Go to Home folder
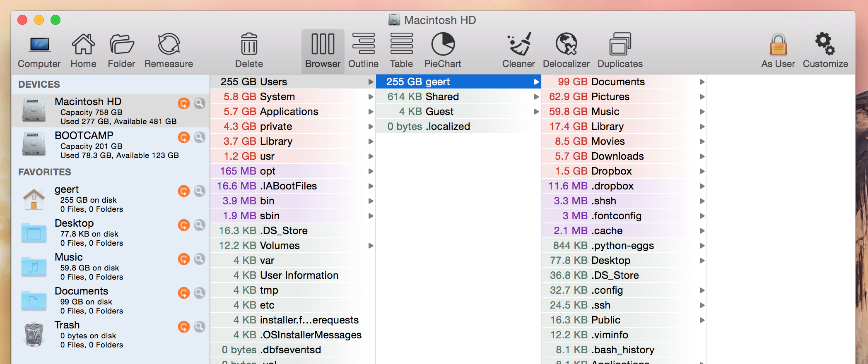Viewport: 868px width, 364px height. 83,50
